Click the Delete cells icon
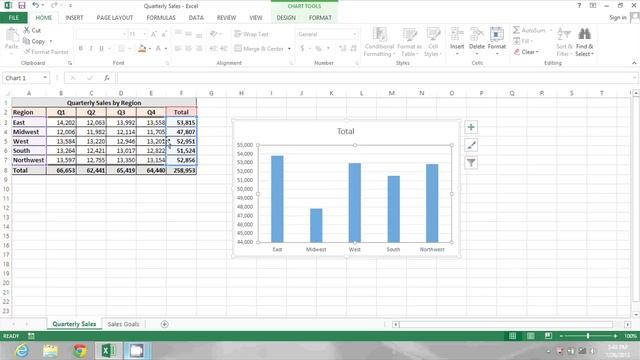The image size is (640, 360). 476,34
